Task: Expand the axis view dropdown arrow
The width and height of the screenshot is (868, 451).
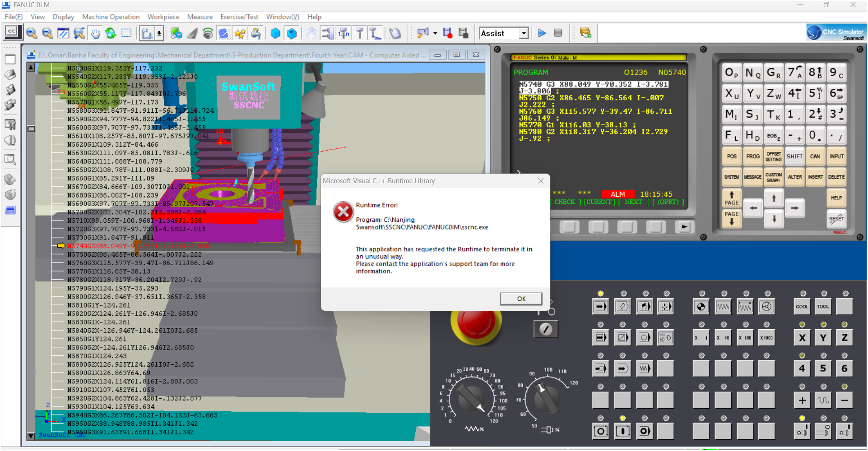Action: (159, 33)
